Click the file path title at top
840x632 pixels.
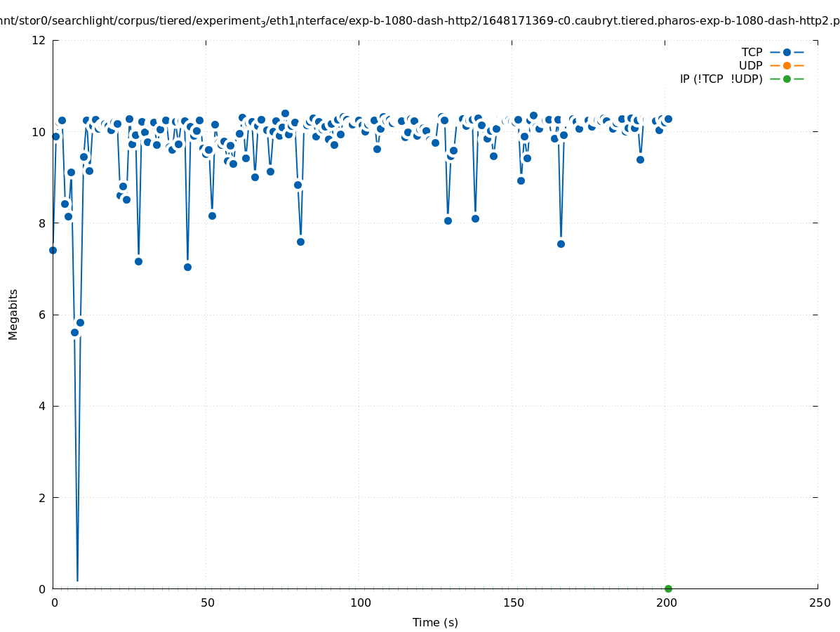coord(420,21)
